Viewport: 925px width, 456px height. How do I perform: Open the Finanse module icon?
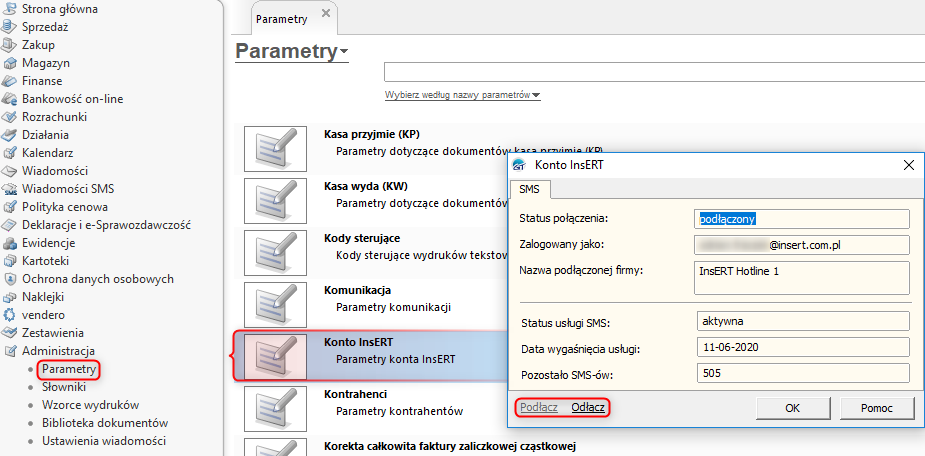point(9,81)
